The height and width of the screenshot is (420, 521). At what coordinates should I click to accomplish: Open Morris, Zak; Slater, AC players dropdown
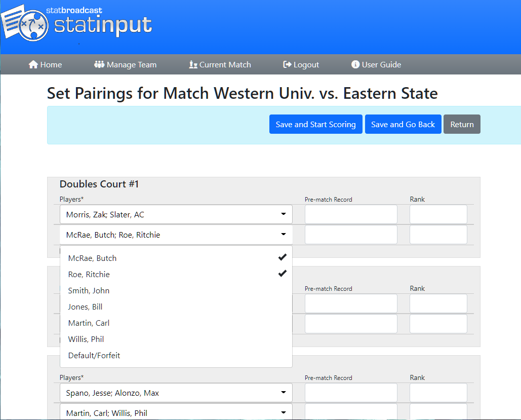176,214
